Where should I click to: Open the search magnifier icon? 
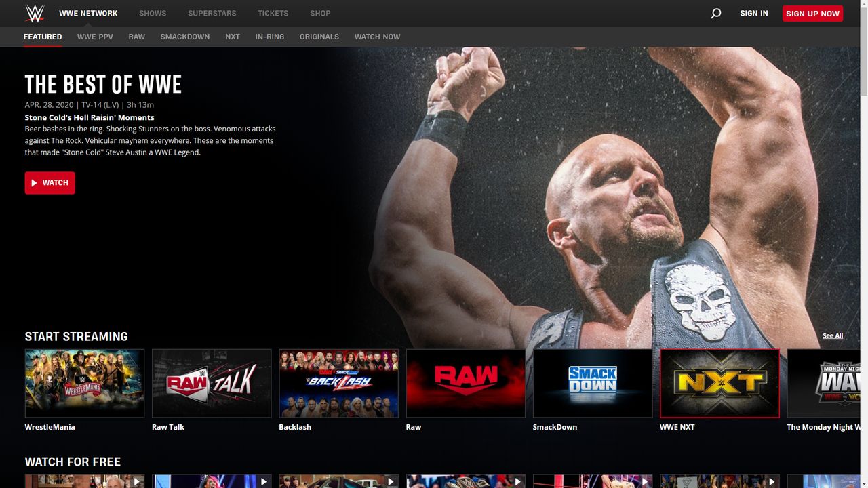tap(715, 14)
